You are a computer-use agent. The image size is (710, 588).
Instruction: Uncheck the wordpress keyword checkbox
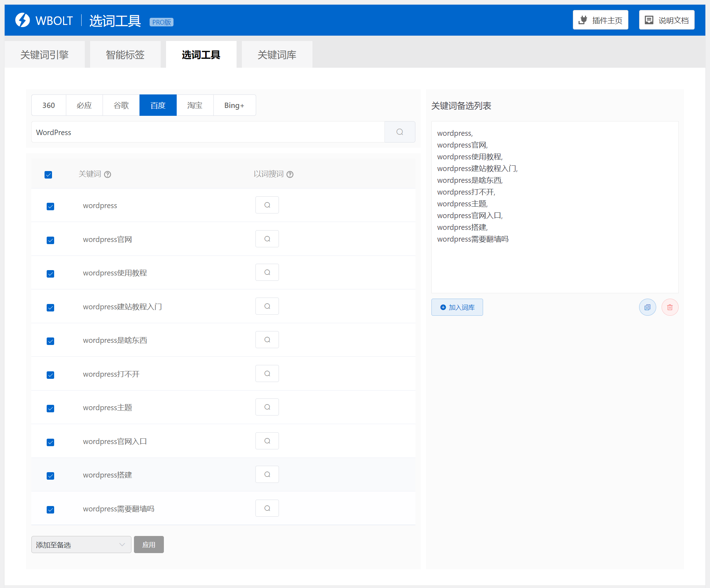point(51,206)
